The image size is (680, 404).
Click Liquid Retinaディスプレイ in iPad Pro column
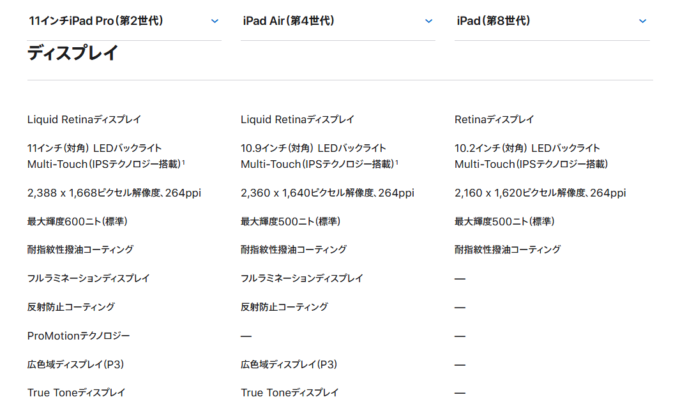[84, 119]
